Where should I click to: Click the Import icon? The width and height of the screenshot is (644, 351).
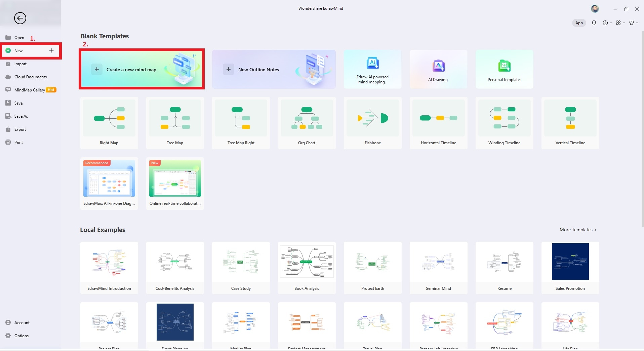[x=8, y=64]
